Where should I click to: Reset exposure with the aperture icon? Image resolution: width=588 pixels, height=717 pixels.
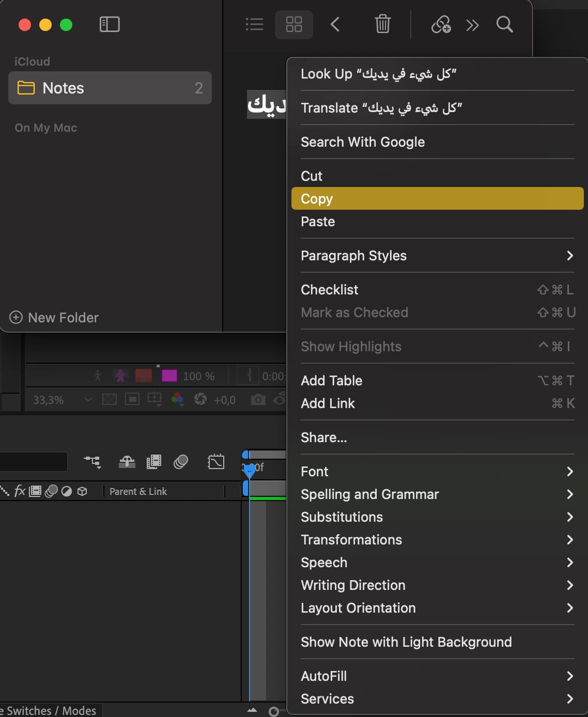tap(200, 399)
